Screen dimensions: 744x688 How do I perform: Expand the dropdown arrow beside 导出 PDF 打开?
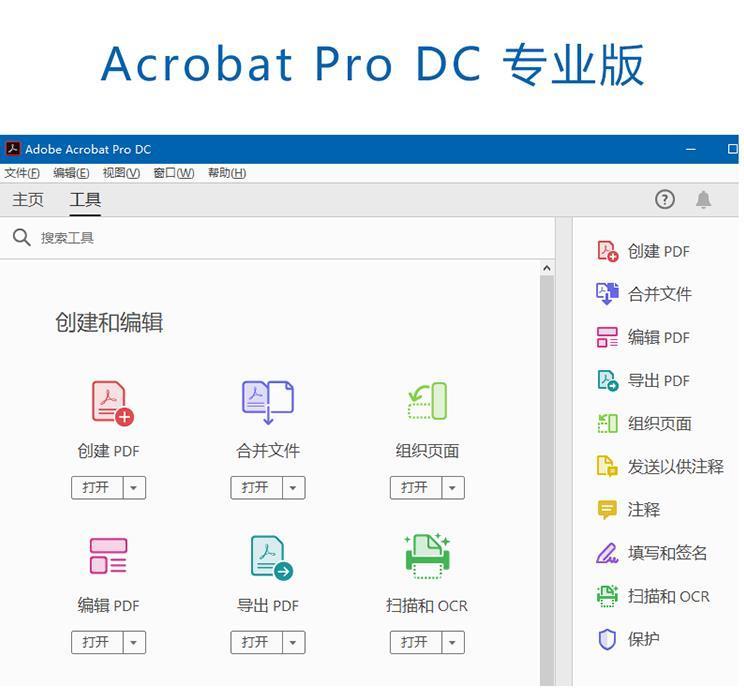pos(293,642)
